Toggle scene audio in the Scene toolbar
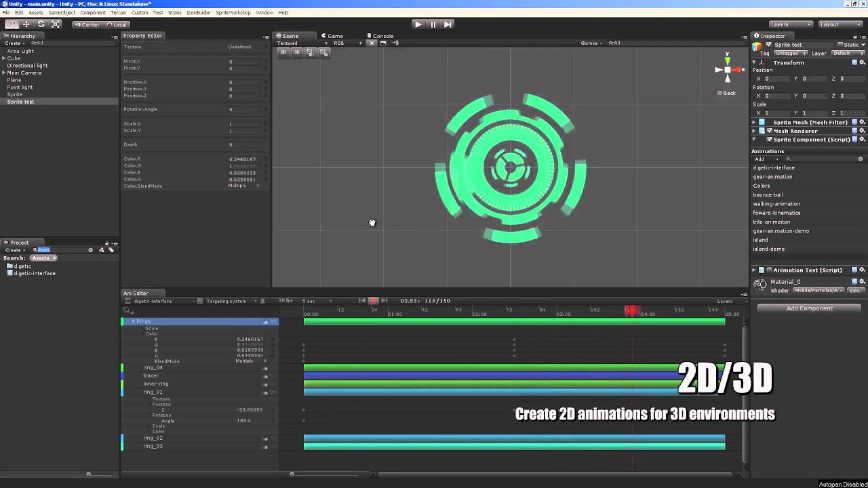Image resolution: width=868 pixels, height=488 pixels. [x=395, y=43]
